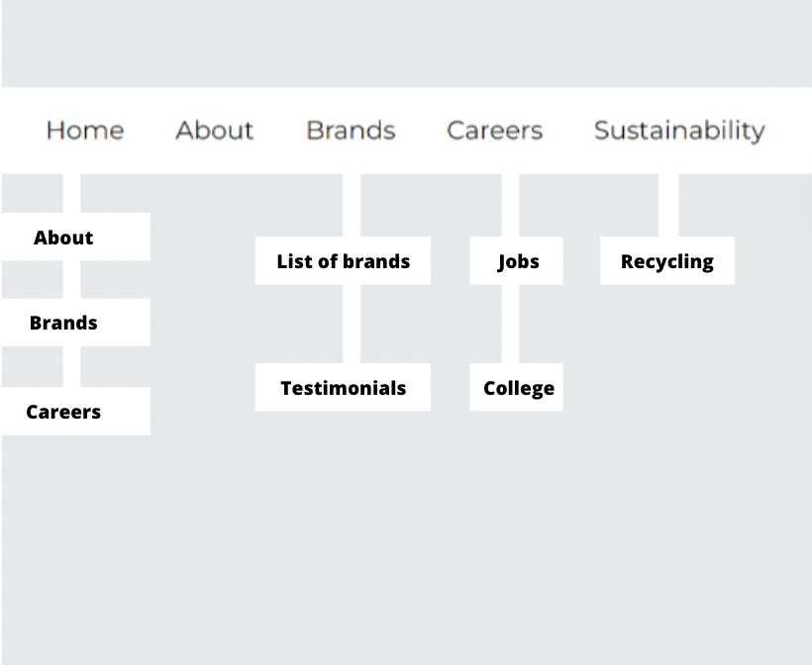Image resolution: width=812 pixels, height=665 pixels.
Task: Go to Sustainability in the navigation bar
Action: coord(679,131)
